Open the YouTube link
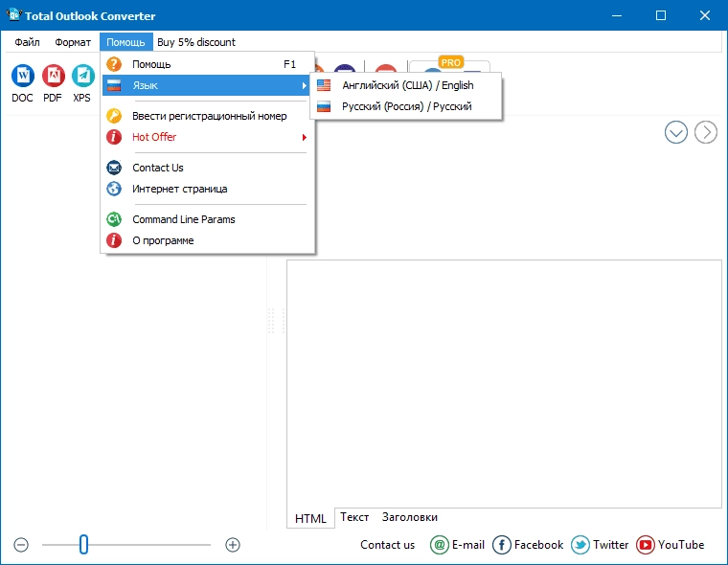Viewport: 728px width, 565px height. point(671,545)
